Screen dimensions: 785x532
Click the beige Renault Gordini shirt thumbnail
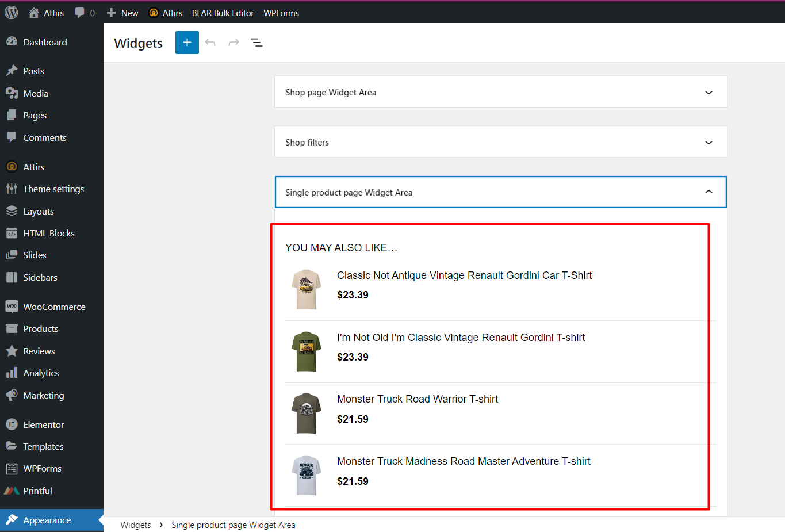pyautogui.click(x=306, y=289)
